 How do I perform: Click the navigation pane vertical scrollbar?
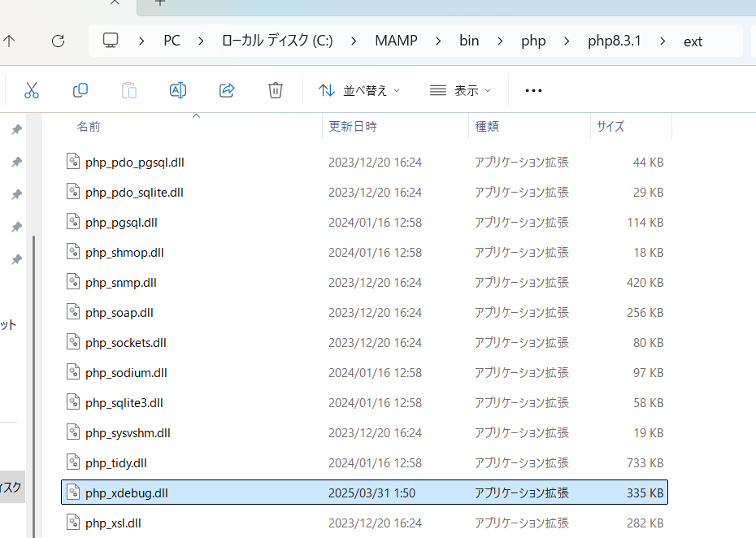[34, 386]
